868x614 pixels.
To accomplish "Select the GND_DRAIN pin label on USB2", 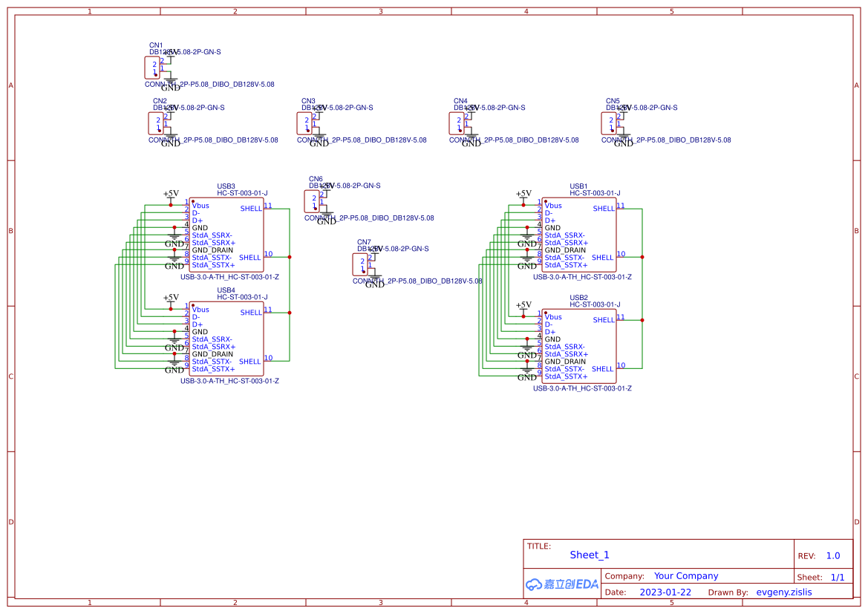I will (x=565, y=362).
